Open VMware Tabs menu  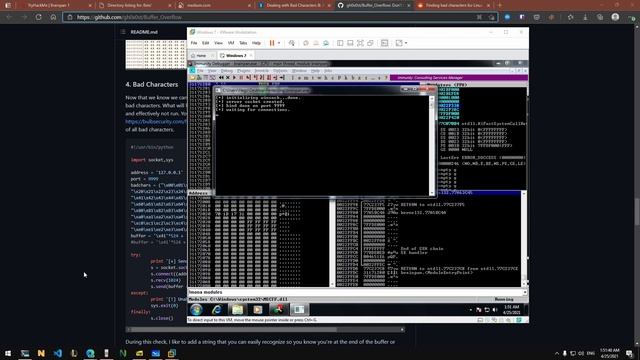(243, 43)
